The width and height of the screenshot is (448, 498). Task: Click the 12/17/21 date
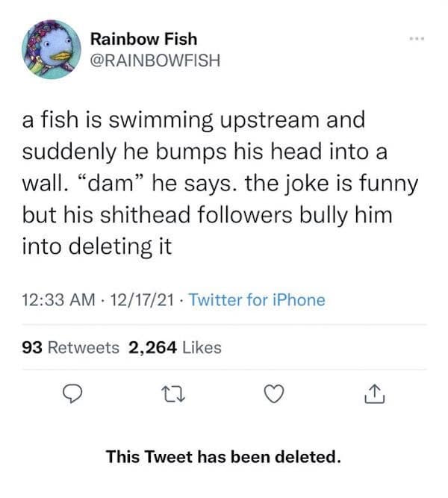141,300
